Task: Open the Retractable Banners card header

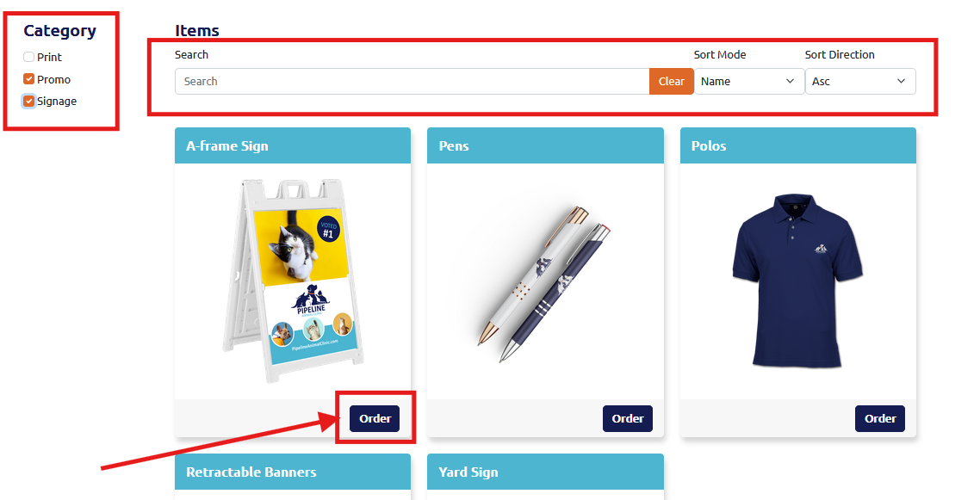Action: [x=293, y=472]
